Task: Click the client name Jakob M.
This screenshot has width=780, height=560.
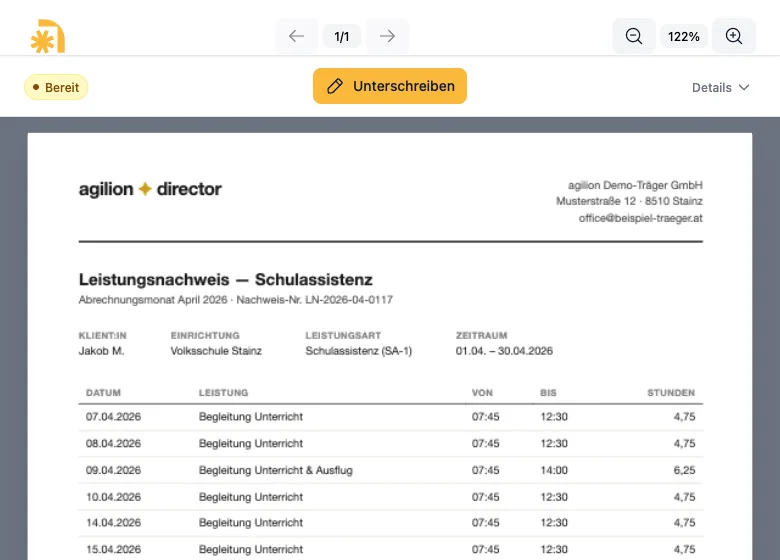Action: (x=101, y=351)
